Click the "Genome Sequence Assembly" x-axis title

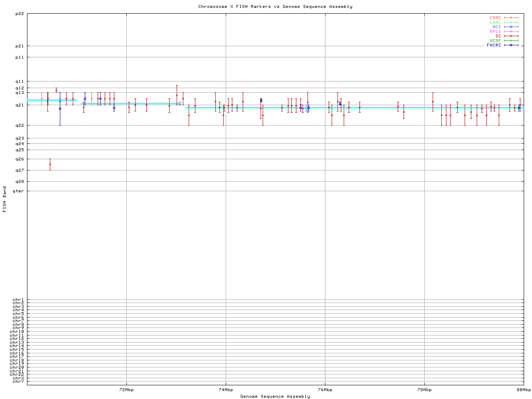click(275, 397)
